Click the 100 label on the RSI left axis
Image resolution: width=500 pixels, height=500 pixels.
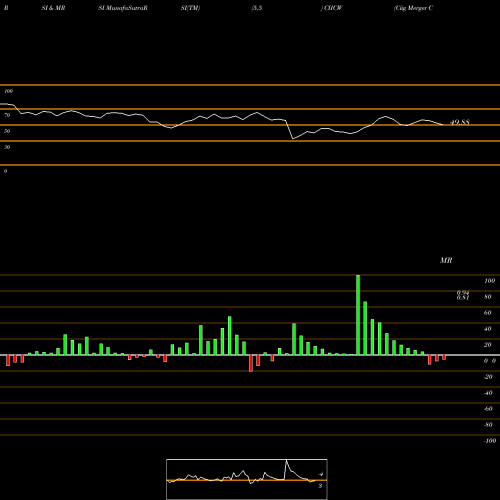(x=8, y=91)
